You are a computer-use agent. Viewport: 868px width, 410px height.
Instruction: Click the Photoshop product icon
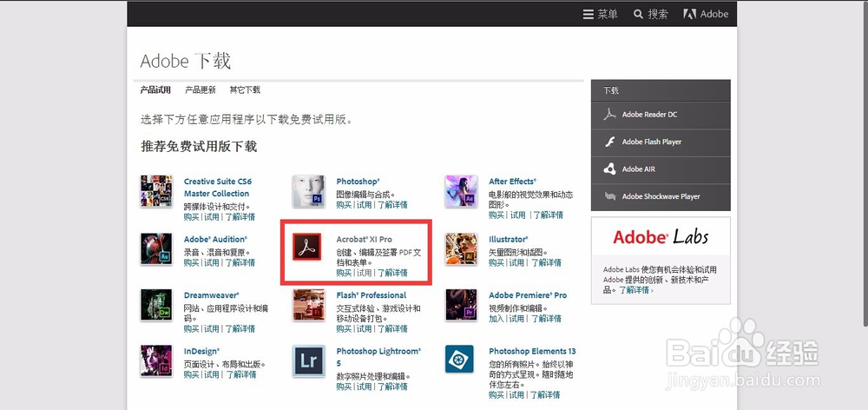[308, 191]
